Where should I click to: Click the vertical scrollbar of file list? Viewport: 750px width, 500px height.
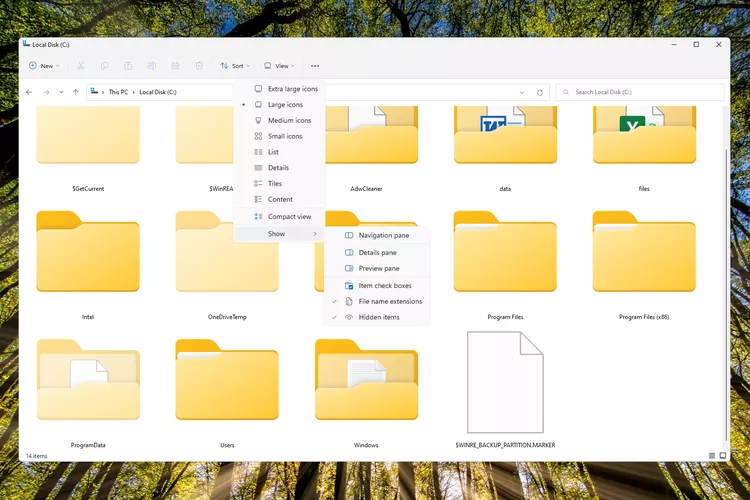click(x=726, y=294)
